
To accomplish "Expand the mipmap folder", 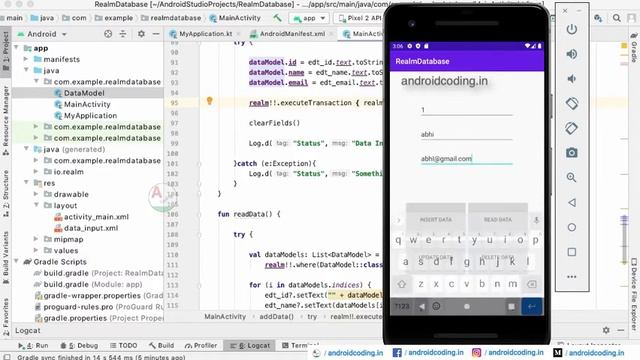I will pyautogui.click(x=36, y=239).
